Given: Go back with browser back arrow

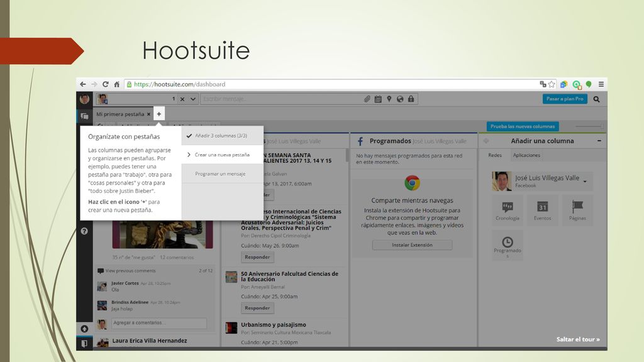Looking at the screenshot, I should point(83,84).
